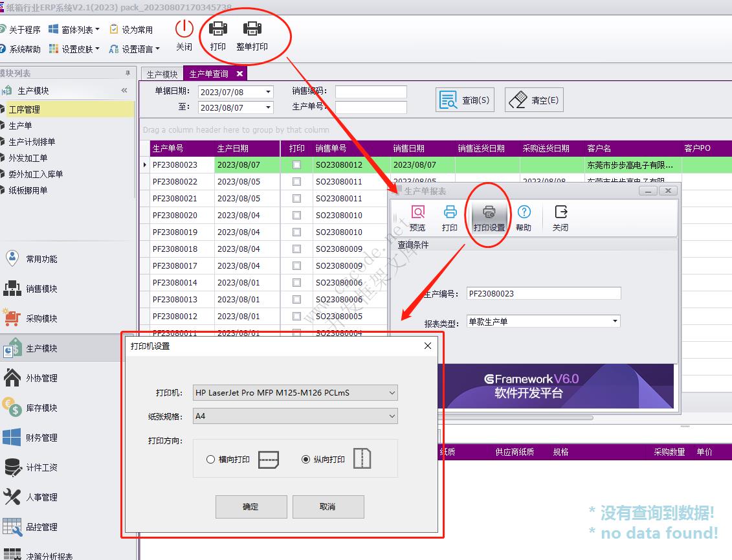The width and height of the screenshot is (732, 560).
Task: Open the 打印机 printer selection dropdown
Action: 391,393
